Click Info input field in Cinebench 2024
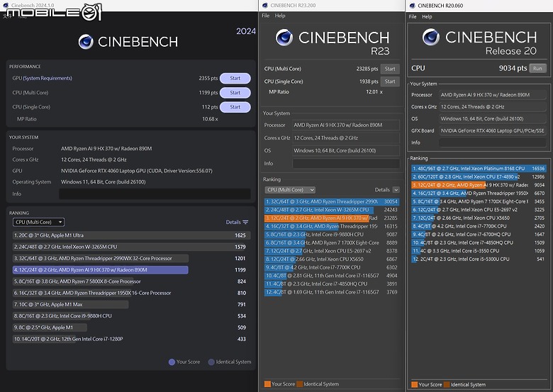Image resolution: width=553 pixels, height=392 pixels. [x=155, y=194]
